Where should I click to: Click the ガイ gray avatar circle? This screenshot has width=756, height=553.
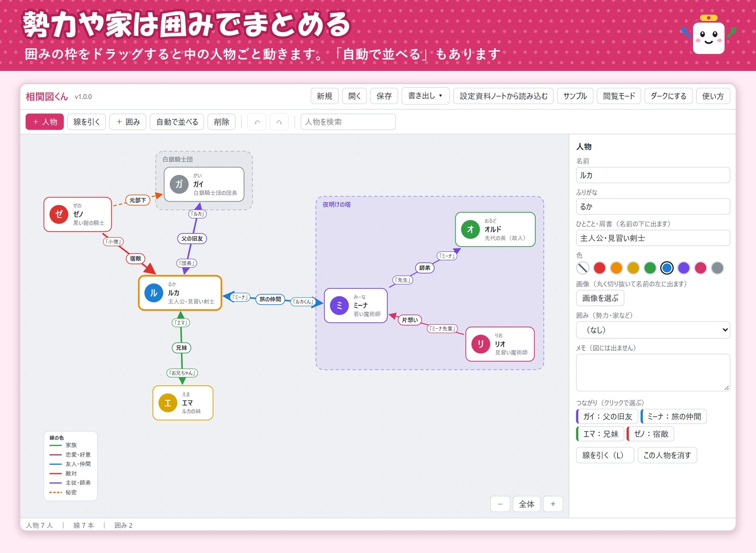point(179,184)
